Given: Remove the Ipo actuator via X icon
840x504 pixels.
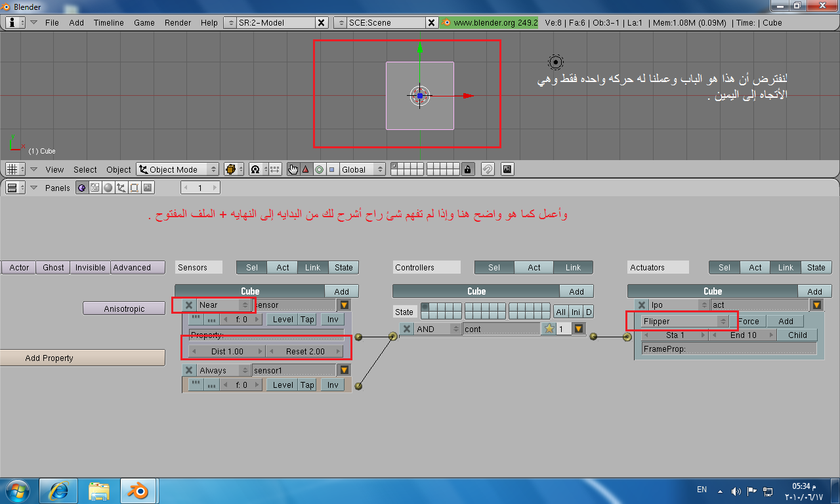Looking at the screenshot, I should point(642,305).
